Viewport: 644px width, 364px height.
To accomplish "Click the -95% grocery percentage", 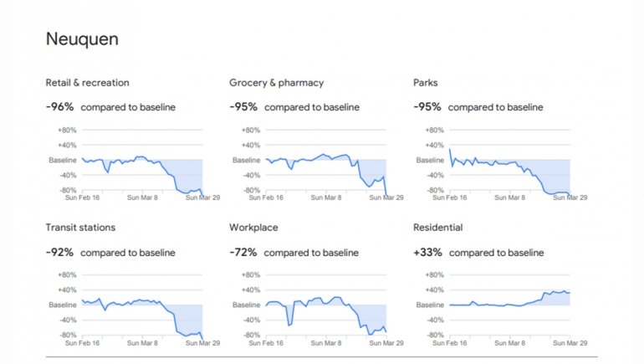I will 243,107.
